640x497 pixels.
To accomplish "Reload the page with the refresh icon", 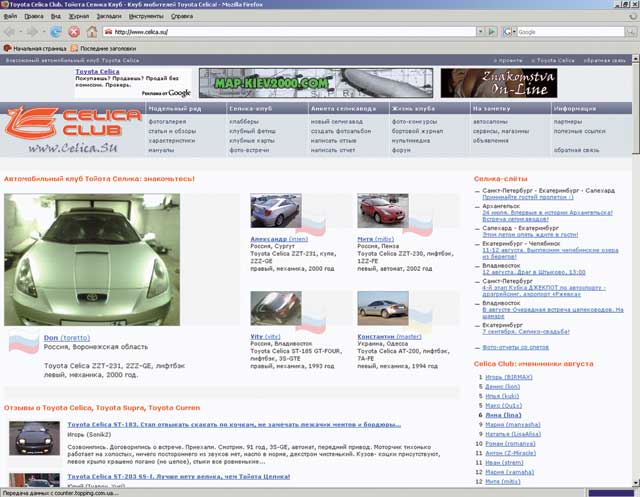I will [x=57, y=32].
